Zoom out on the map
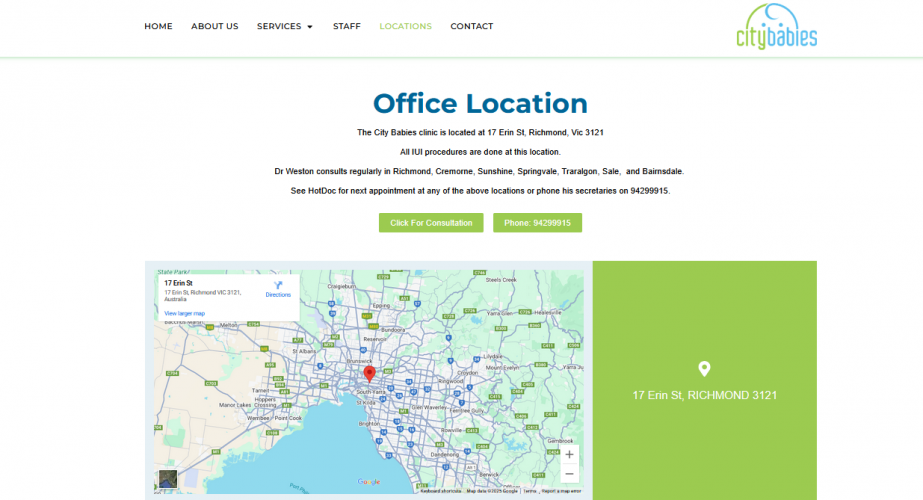The width and height of the screenshot is (923, 500). pyautogui.click(x=569, y=473)
